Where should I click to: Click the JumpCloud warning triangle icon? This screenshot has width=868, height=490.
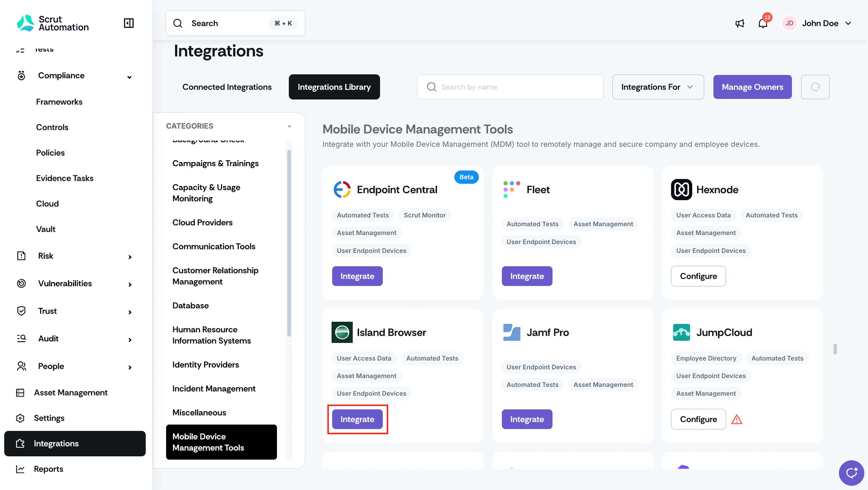tap(737, 420)
